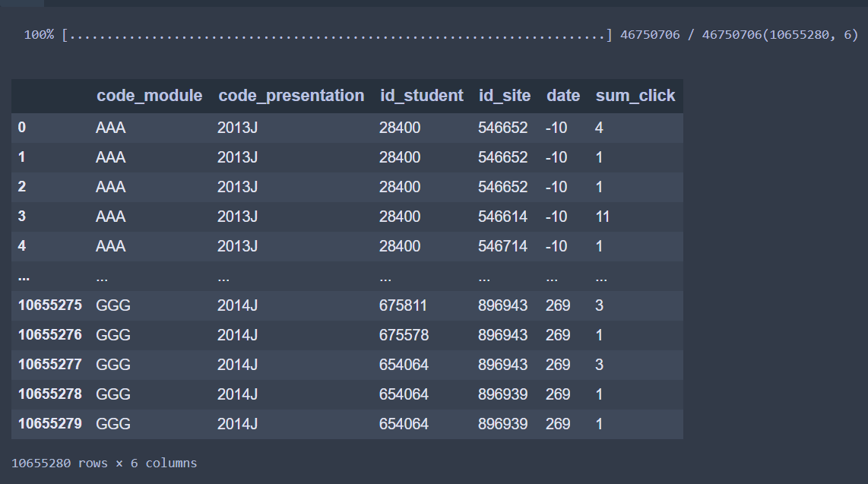The height and width of the screenshot is (484, 868).
Task: Click the id_site cell containing 546614
Action: (x=502, y=217)
